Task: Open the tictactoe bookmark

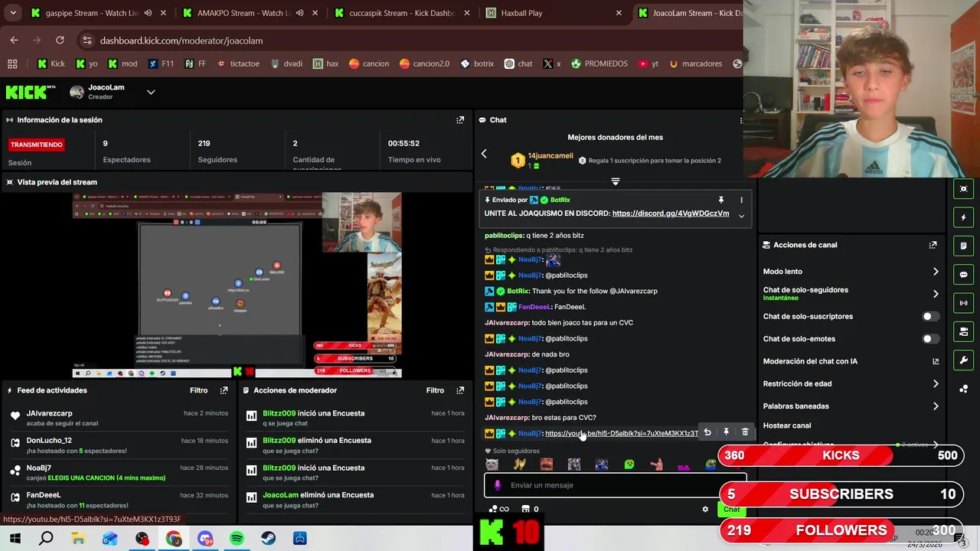Action: (238, 64)
